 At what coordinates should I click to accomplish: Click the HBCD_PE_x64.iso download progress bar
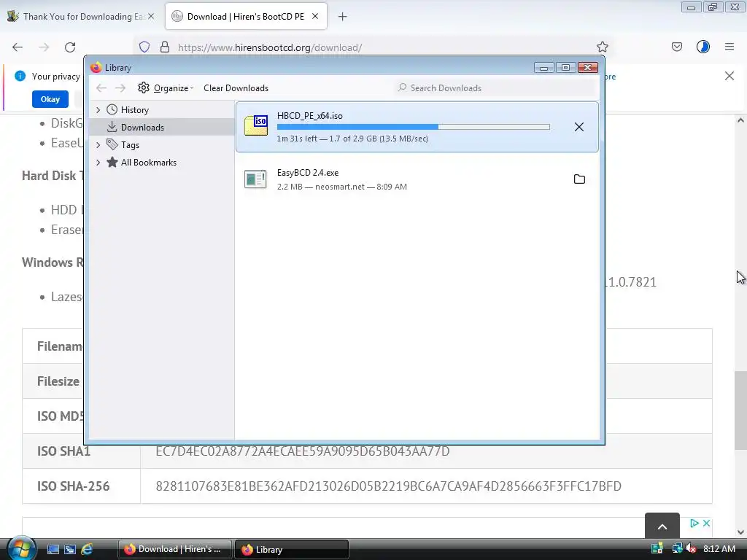413,127
